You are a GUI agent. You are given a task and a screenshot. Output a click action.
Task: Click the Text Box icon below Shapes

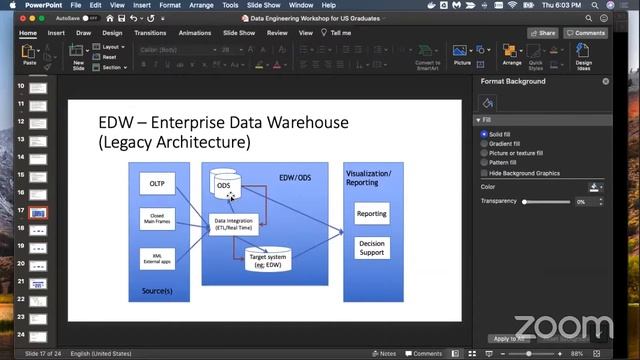(x=480, y=64)
